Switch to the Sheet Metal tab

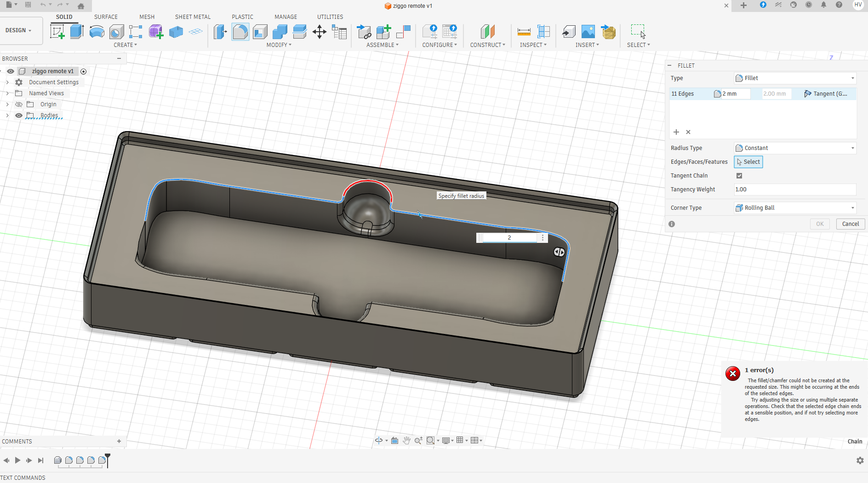193,17
